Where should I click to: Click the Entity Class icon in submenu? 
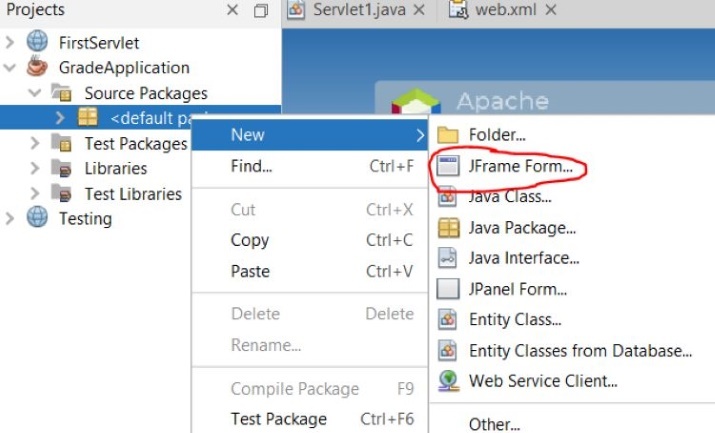[x=449, y=320]
